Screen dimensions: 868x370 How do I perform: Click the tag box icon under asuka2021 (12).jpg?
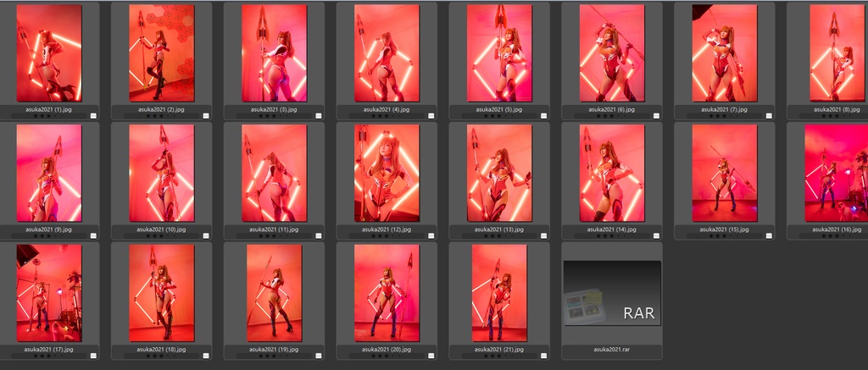coord(431,235)
